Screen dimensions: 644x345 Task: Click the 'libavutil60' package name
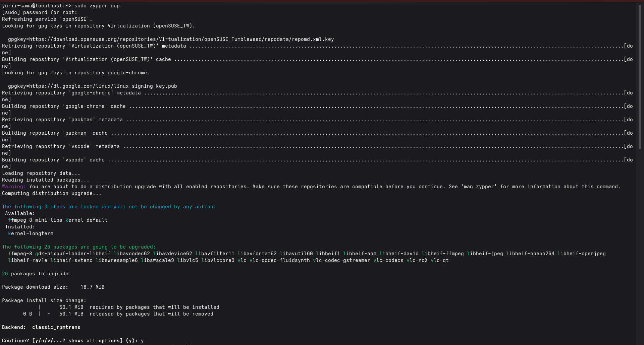(x=296, y=254)
